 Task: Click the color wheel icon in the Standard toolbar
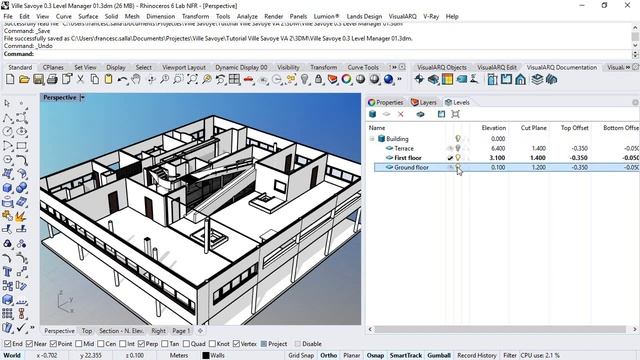coord(347,79)
